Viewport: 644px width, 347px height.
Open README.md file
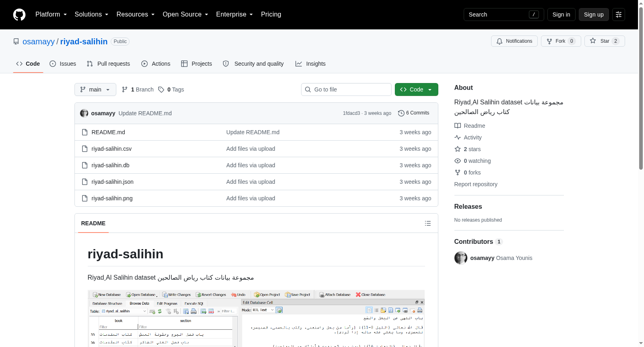pos(108,132)
